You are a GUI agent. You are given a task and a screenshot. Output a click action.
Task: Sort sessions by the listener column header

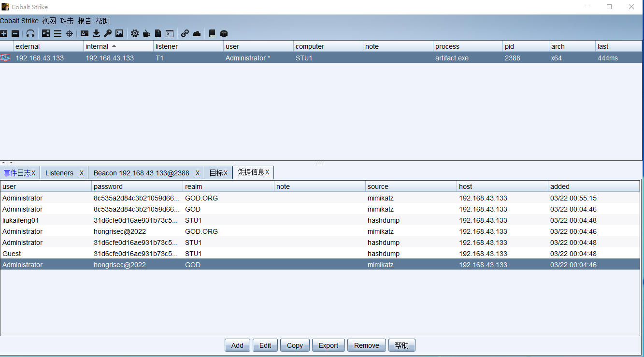pos(188,46)
